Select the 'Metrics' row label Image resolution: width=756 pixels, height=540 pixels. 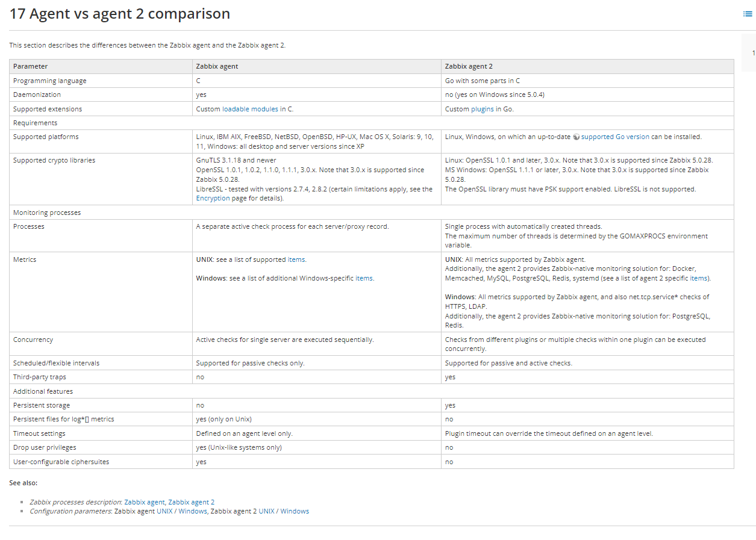pyautogui.click(x=25, y=259)
